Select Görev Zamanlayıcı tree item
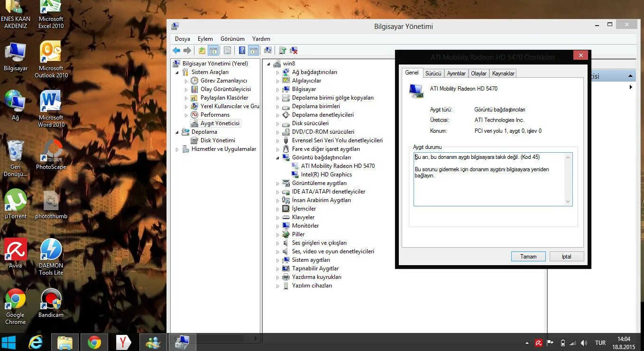644x351 pixels. [224, 81]
